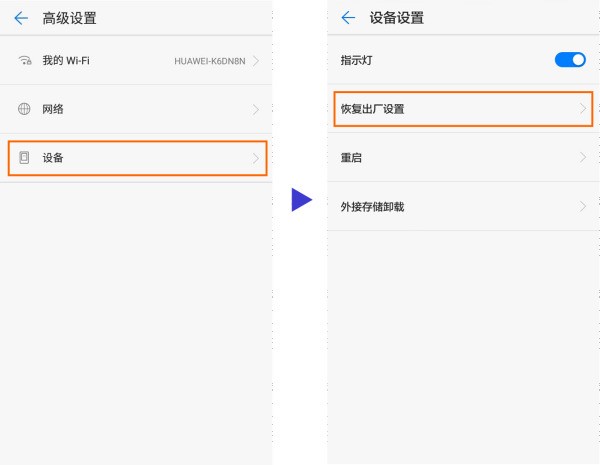The image size is (600, 465).
Task: Expand the 我的 Wi-Fi row chevron
Action: click(x=256, y=61)
